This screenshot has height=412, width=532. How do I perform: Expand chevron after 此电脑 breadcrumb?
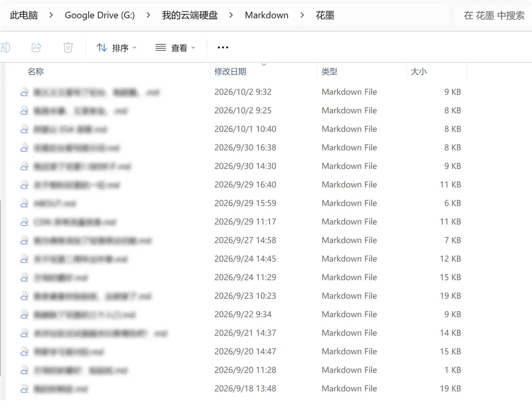pyautogui.click(x=51, y=16)
